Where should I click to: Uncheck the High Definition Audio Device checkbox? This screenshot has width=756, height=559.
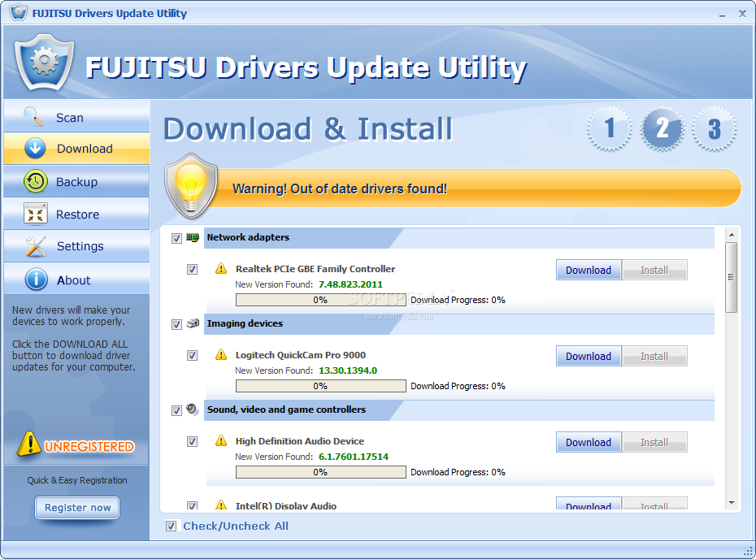coord(192,441)
